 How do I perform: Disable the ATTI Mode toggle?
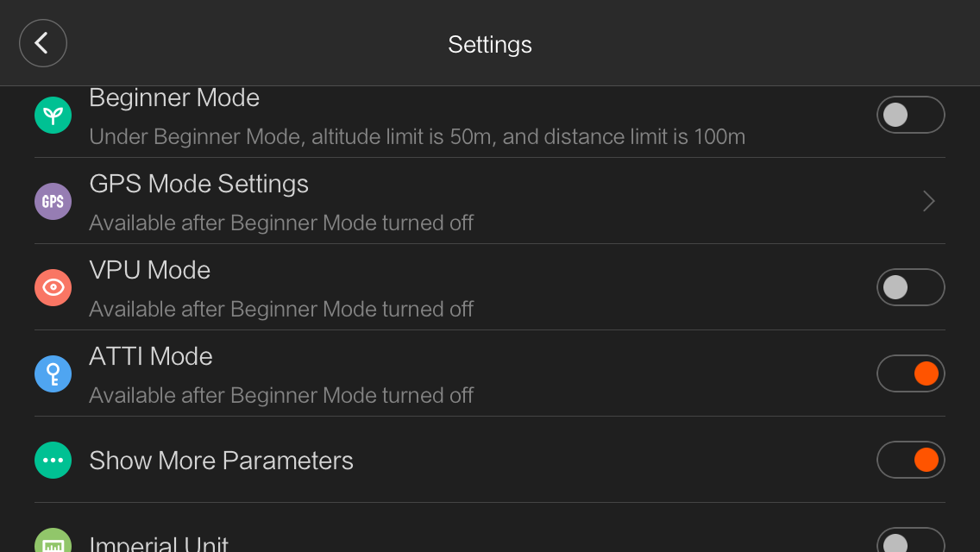click(x=911, y=373)
